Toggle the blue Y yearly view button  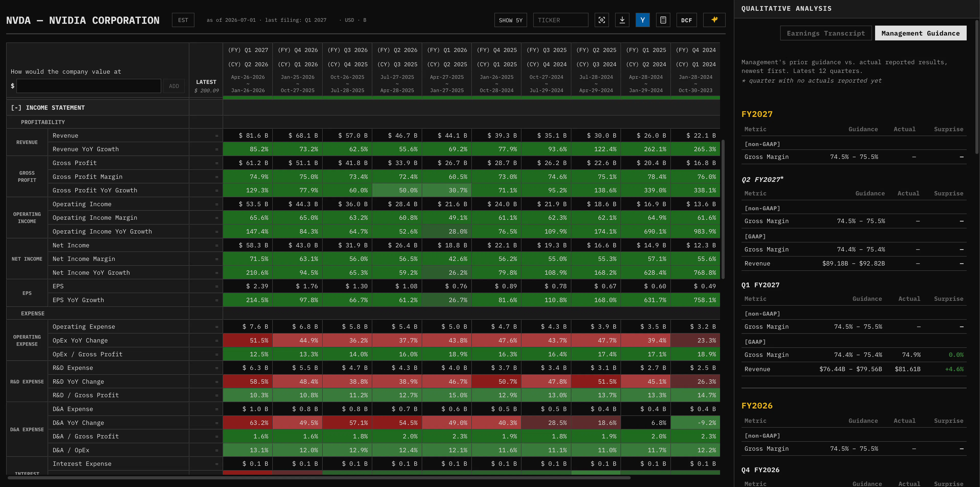pos(643,20)
